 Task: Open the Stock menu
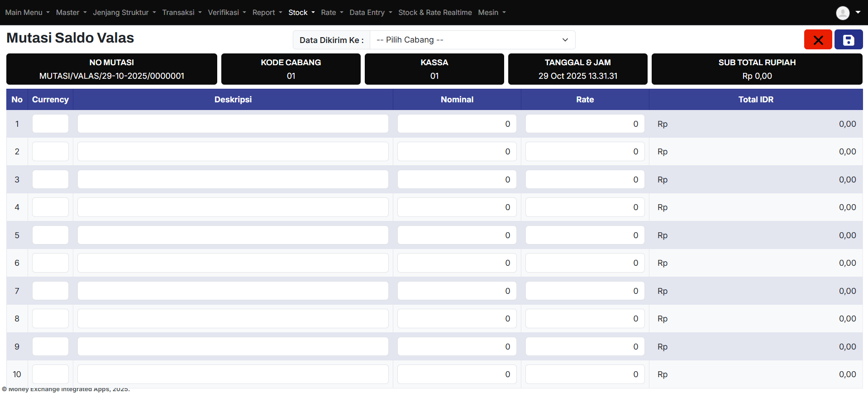[x=301, y=13]
